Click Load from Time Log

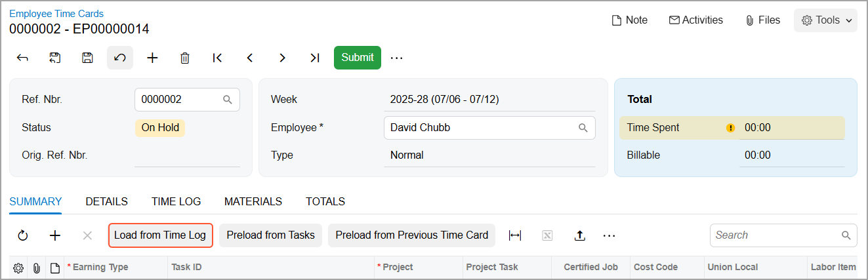pyautogui.click(x=160, y=235)
